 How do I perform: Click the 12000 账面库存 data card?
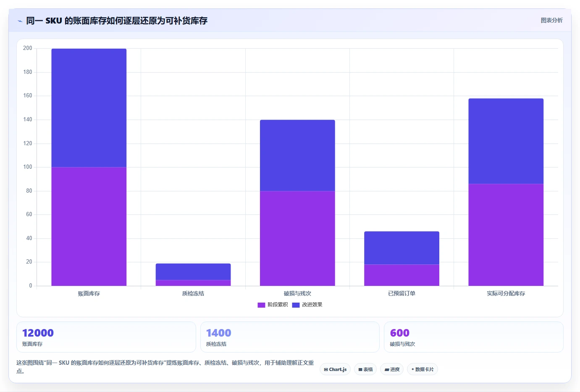coord(106,337)
